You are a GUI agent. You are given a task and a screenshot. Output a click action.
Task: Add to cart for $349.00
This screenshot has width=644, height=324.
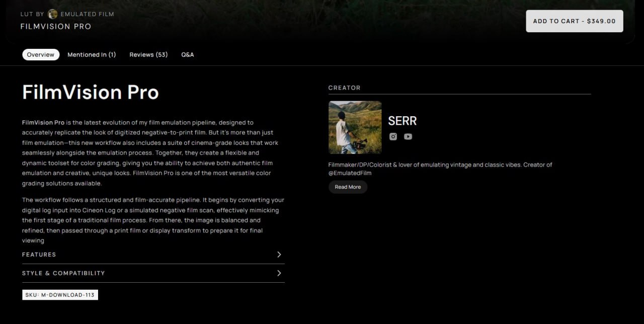coord(575,21)
